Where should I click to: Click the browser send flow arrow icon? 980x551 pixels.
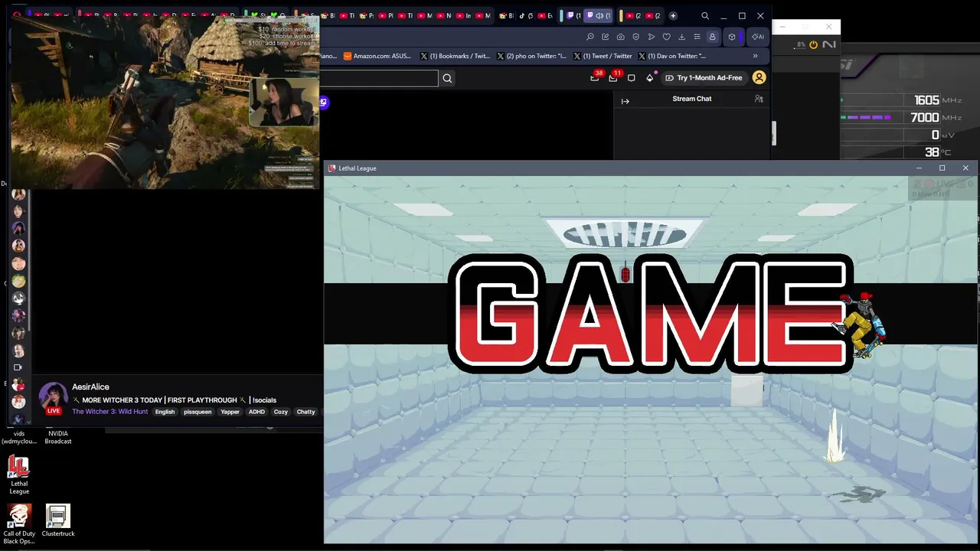pos(652,37)
